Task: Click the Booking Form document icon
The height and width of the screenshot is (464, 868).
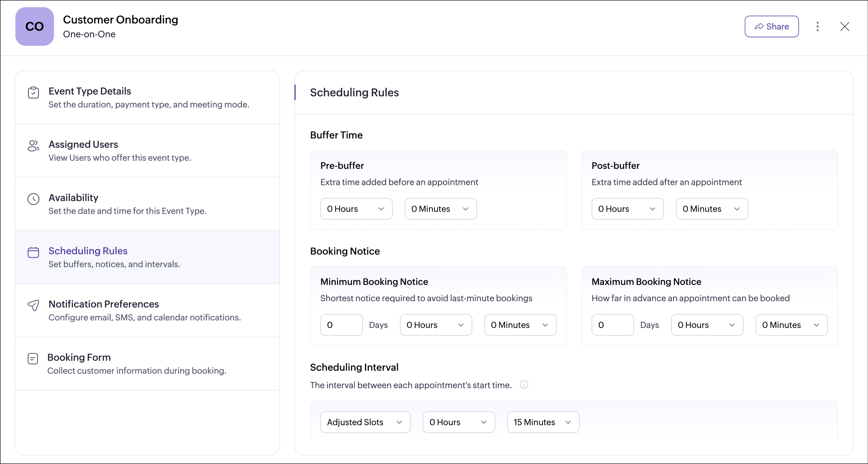Action: coord(33,359)
